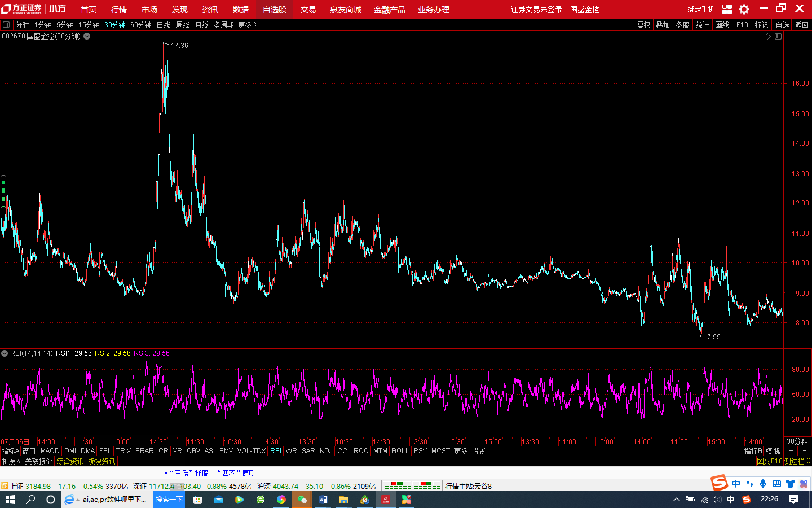
Task: Click the Sogou voice input microphone icon
Action: (x=763, y=483)
